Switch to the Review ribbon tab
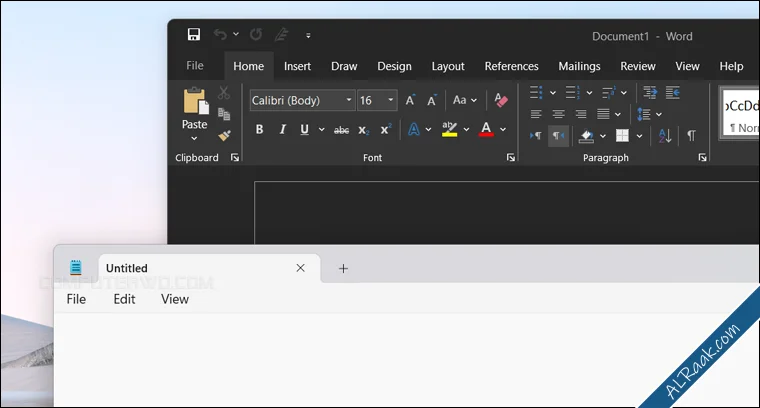This screenshot has width=760, height=408. 638,66
